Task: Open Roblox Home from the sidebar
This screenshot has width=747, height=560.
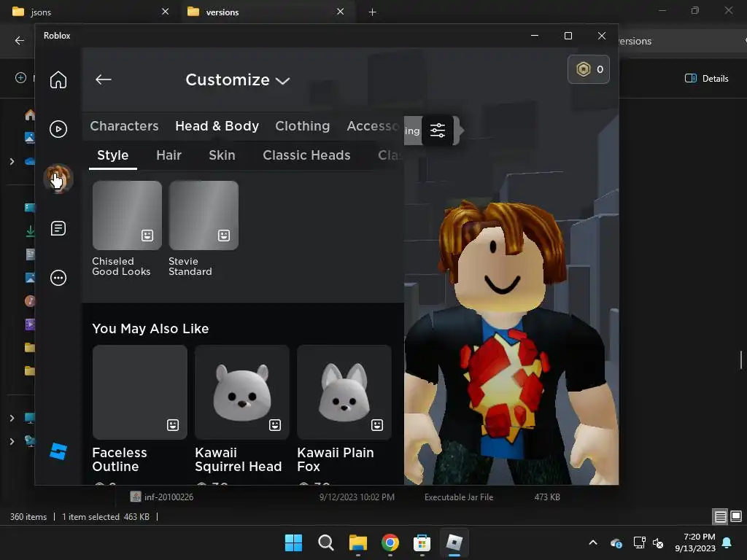Action: point(58,79)
